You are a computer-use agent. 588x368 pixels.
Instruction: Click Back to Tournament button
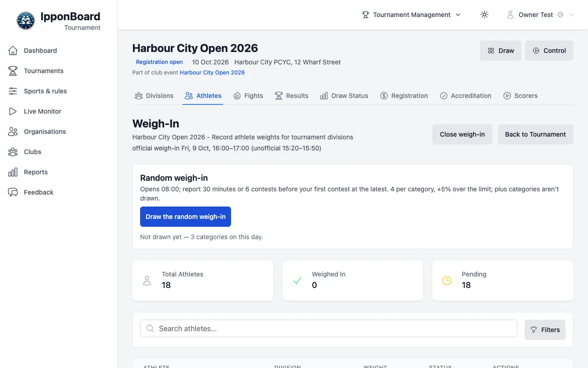pos(536,134)
